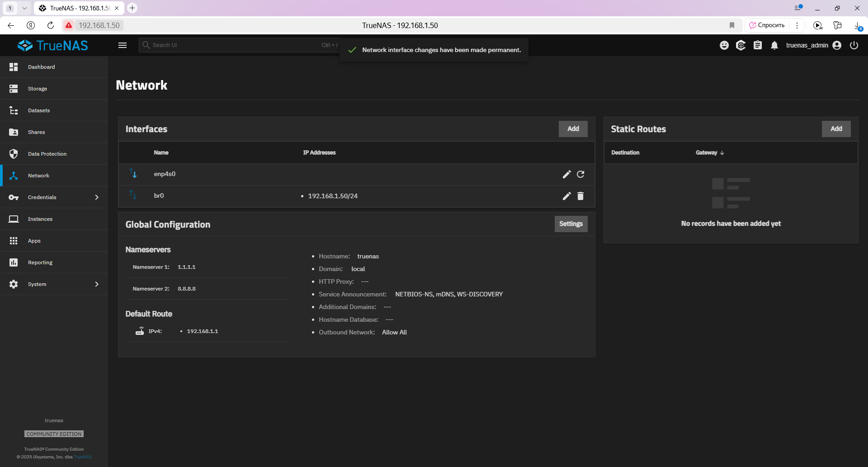Click the enp4s0 link state arrows icon

point(133,173)
